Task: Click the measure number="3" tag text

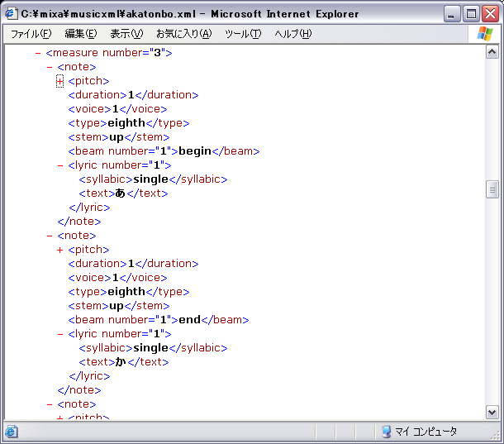Action: pos(109,53)
